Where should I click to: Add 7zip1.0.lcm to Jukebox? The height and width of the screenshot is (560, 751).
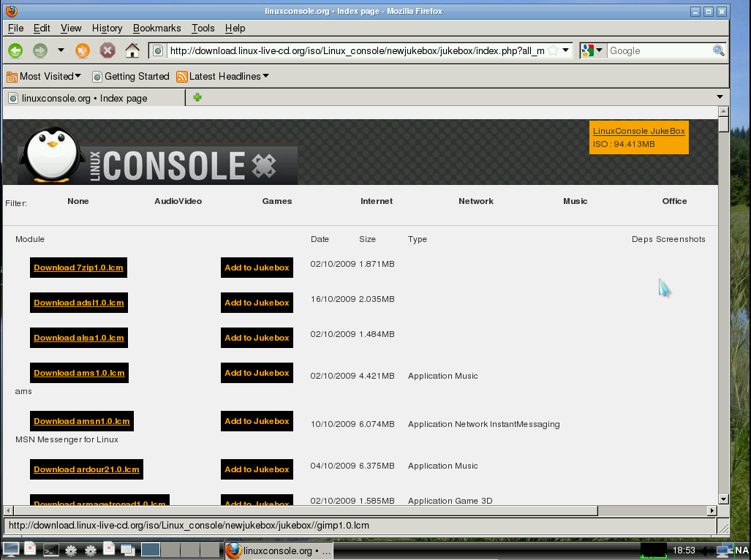point(257,268)
